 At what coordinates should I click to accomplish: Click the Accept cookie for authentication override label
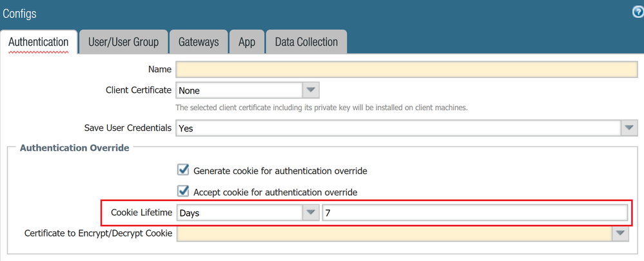pyautogui.click(x=275, y=192)
